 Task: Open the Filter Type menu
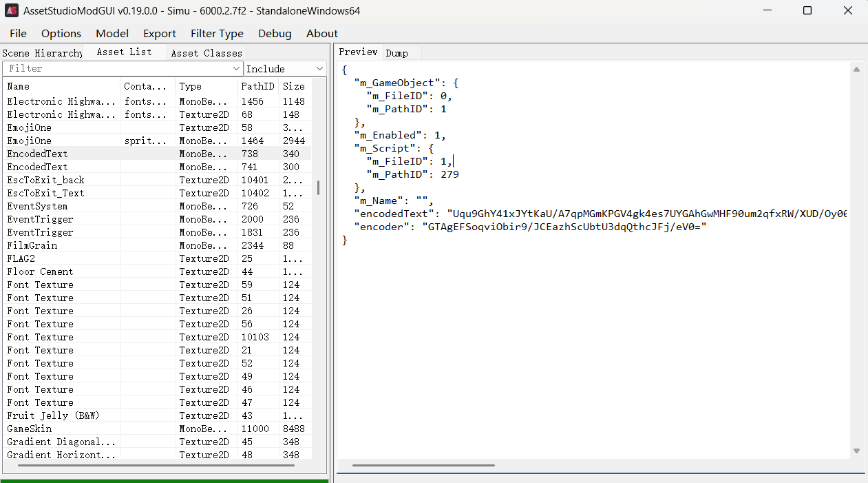pyautogui.click(x=217, y=33)
